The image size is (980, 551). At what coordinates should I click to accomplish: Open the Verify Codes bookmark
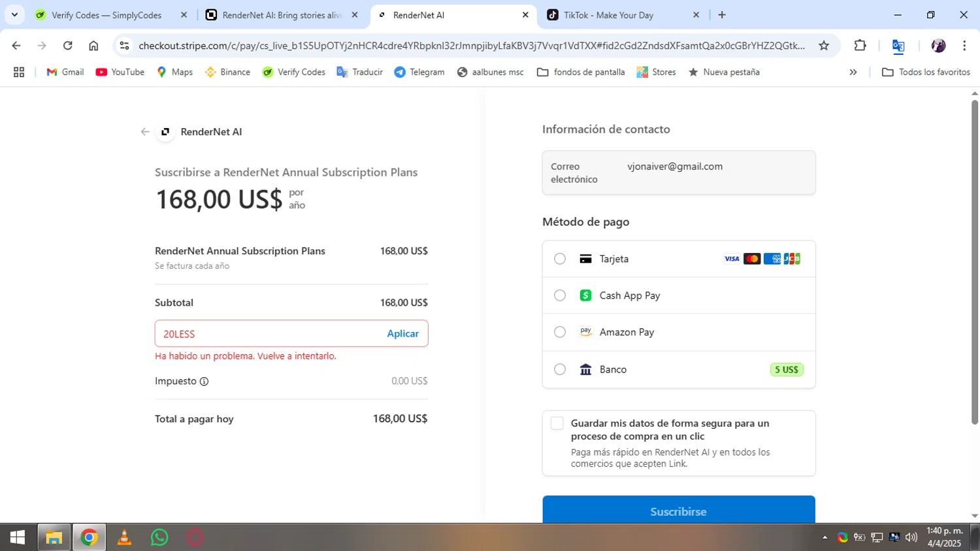[x=294, y=72]
